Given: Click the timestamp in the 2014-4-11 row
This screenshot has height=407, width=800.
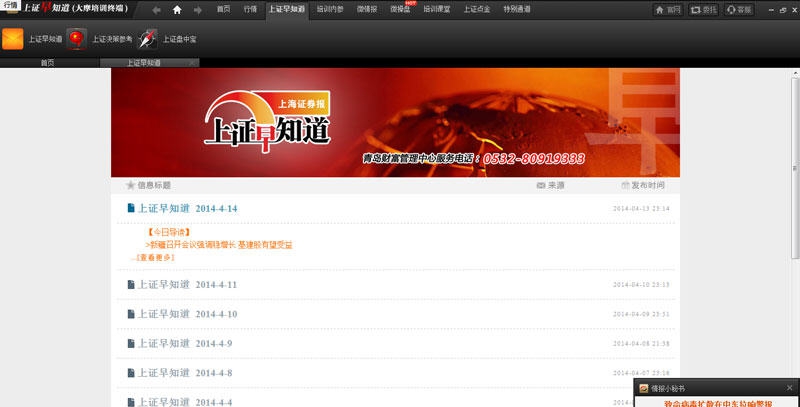Looking at the screenshot, I should pyautogui.click(x=641, y=285).
